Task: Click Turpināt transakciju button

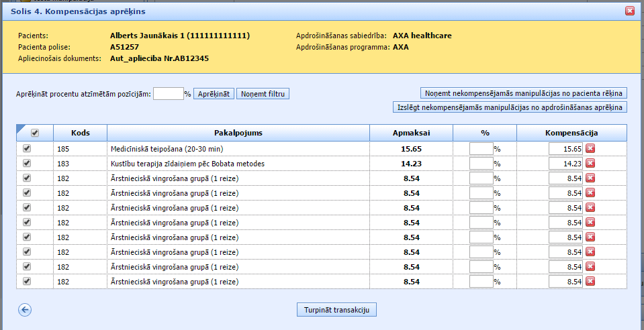Action: (x=336, y=309)
